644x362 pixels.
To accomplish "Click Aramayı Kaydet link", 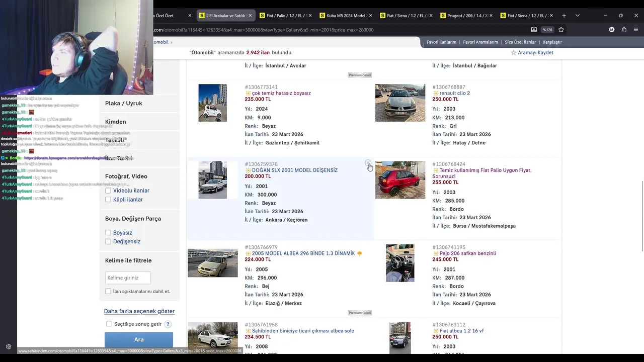I will (535, 53).
